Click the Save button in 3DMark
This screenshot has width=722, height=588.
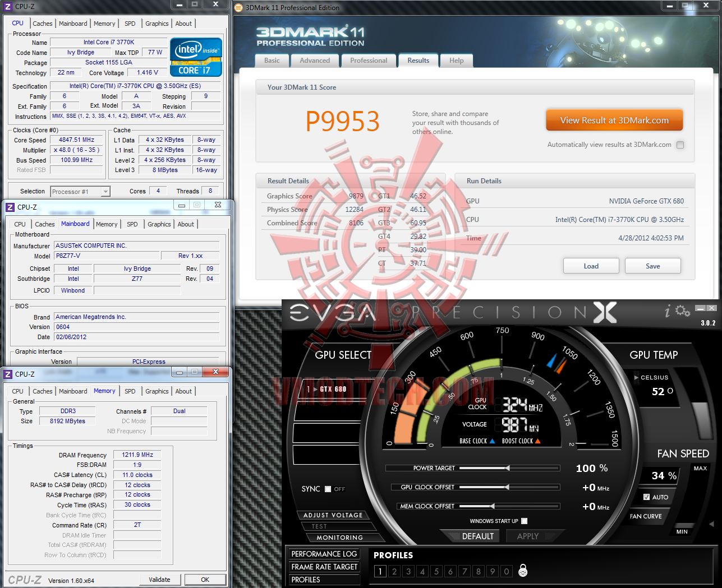point(653,266)
